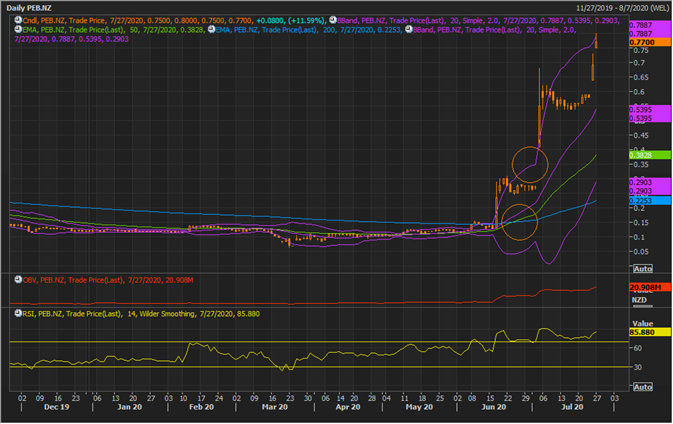
Task: Click the RSI indicator legend icon
Action: 18,313
